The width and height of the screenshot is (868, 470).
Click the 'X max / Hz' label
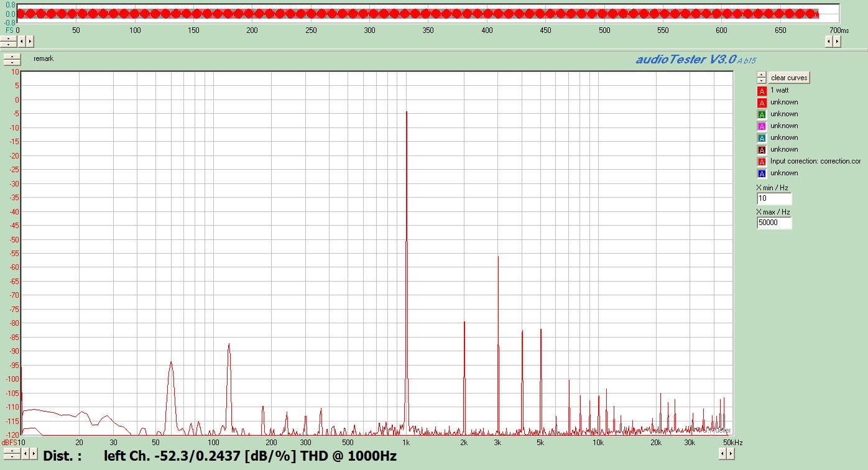[773, 212]
